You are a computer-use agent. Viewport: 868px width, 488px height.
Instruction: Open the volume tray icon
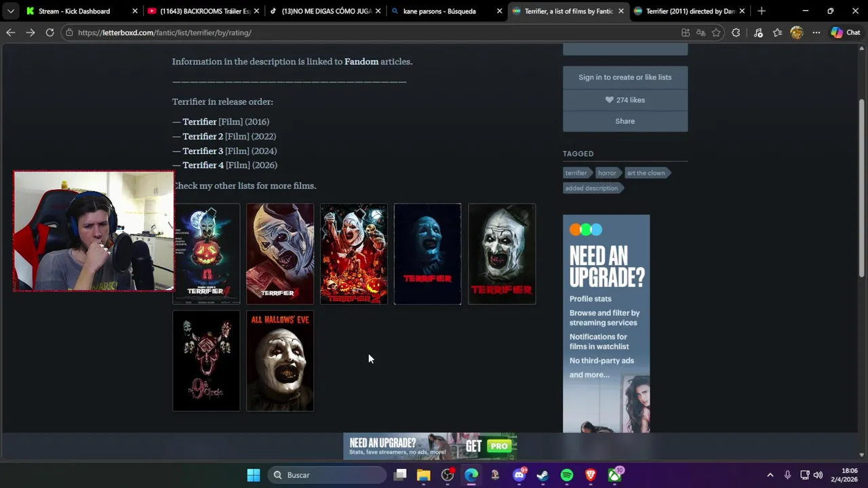pos(818,475)
